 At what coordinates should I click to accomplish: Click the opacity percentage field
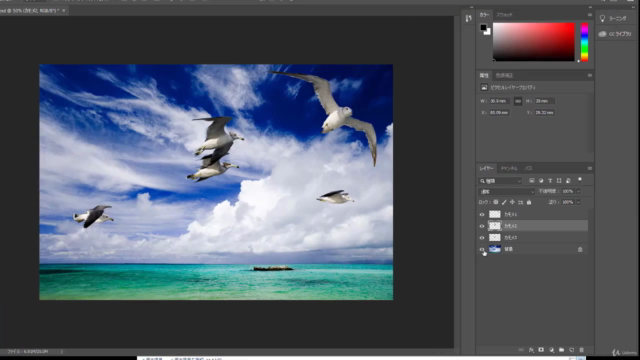tap(568, 191)
